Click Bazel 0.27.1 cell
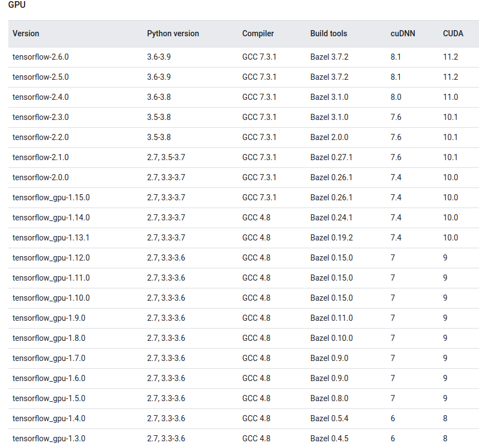Image resolution: width=479 pixels, height=448 pixels. 331,157
